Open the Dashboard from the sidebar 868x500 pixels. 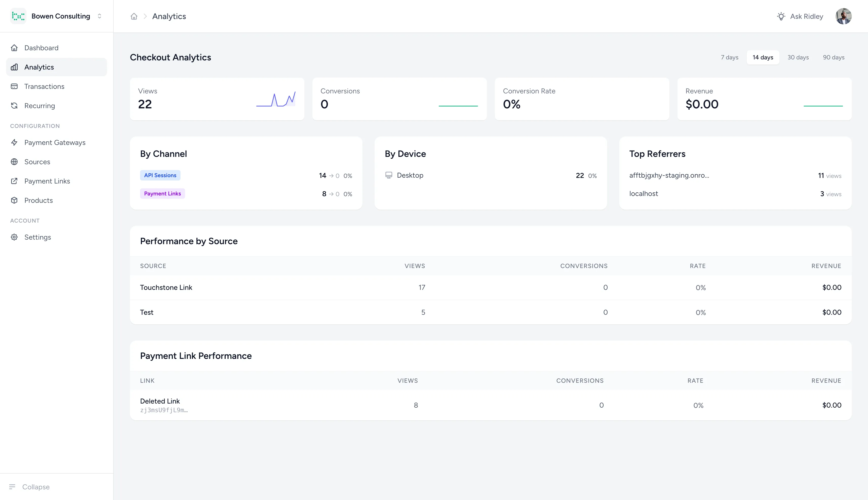41,48
